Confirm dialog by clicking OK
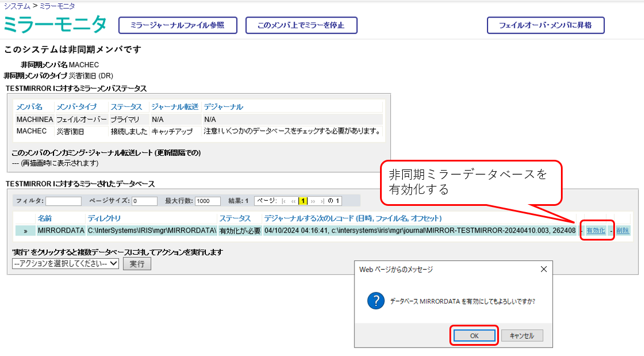This screenshot has height=356, width=644. click(474, 336)
